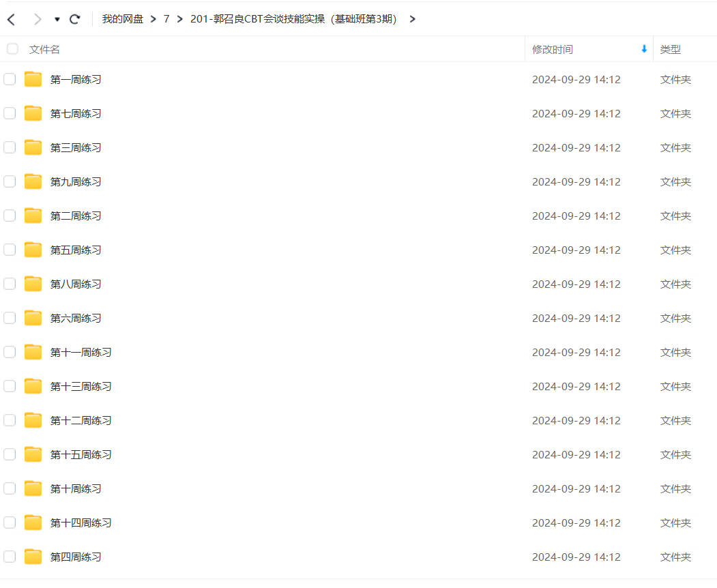The width and height of the screenshot is (717, 588).
Task: Click the folder icon of 第五周练习
Action: tap(33, 250)
